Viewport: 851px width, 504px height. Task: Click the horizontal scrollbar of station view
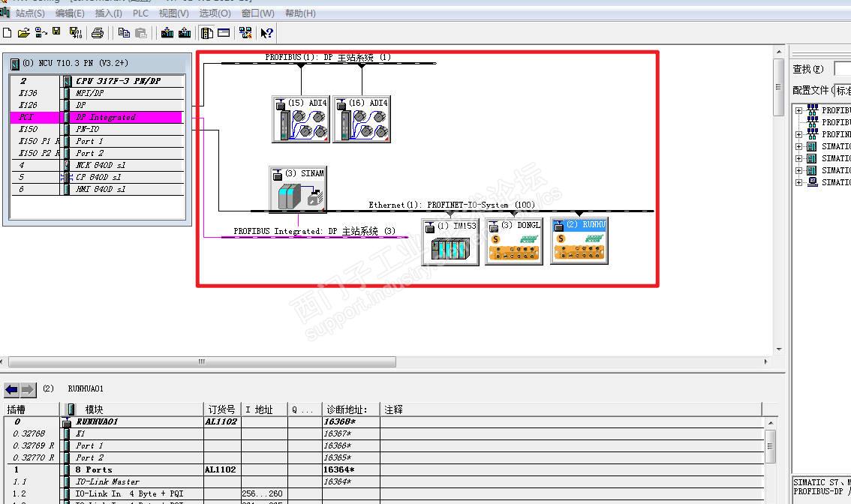(x=202, y=361)
